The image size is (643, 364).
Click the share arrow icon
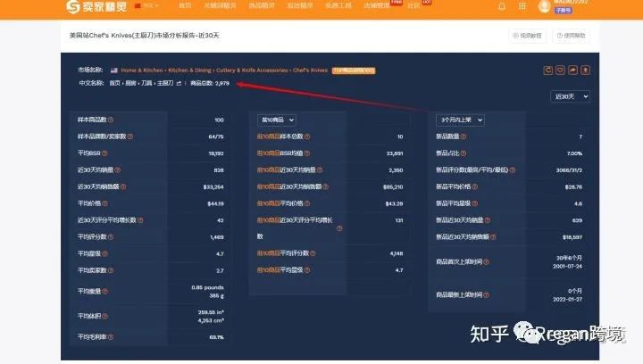(572, 70)
